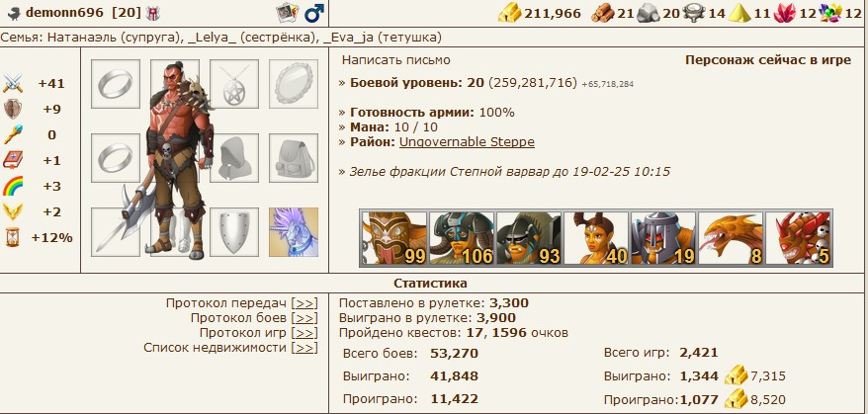Choose the red skull creature unit with 5
The image size is (868, 414).
(798, 238)
